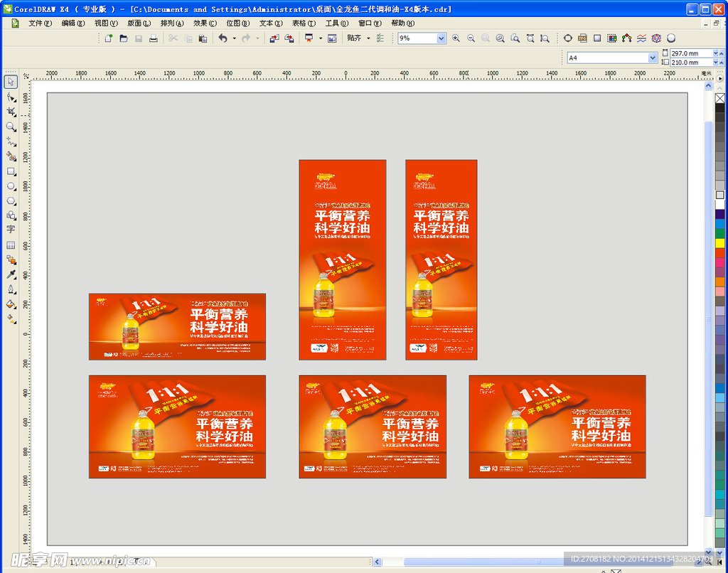Open the zoom level 9% dropdown
Image resolution: width=728 pixels, height=573 pixels.
(441, 38)
